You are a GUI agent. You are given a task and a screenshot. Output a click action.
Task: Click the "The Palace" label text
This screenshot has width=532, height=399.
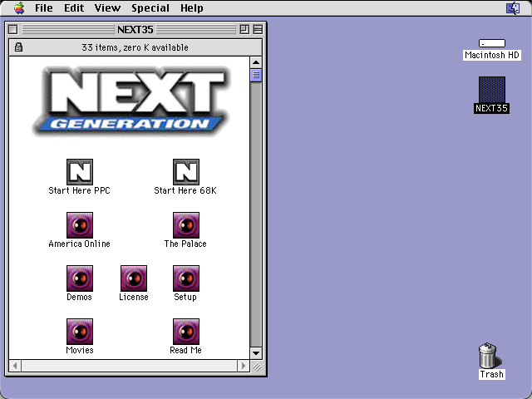pyautogui.click(x=185, y=244)
